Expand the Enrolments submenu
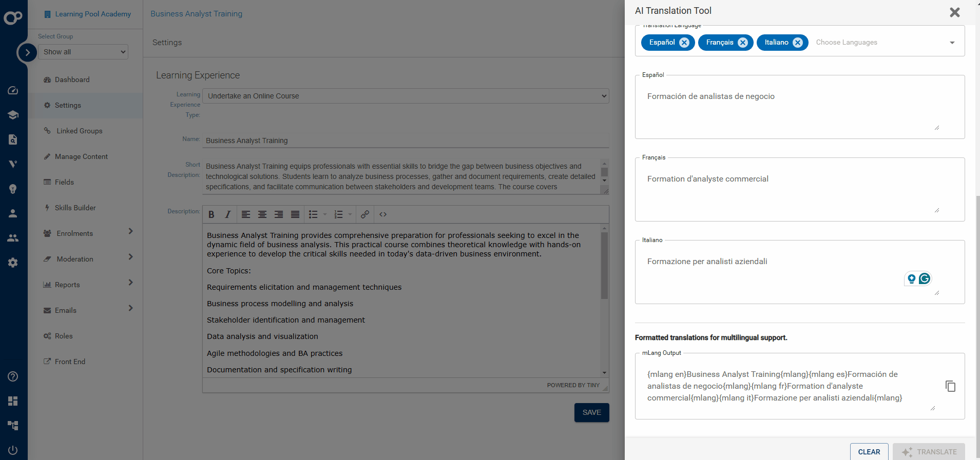The height and width of the screenshot is (460, 980). pos(130,231)
